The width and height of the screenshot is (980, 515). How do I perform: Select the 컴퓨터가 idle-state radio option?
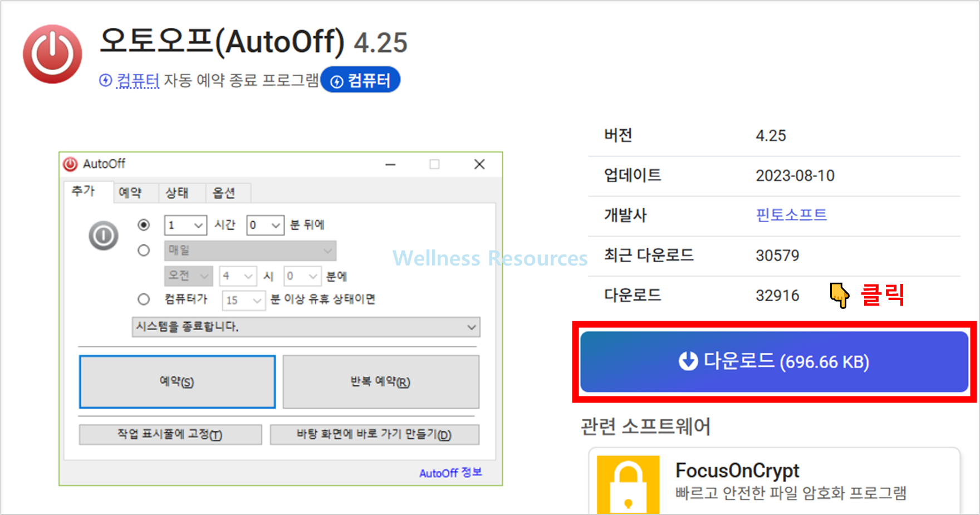(144, 299)
